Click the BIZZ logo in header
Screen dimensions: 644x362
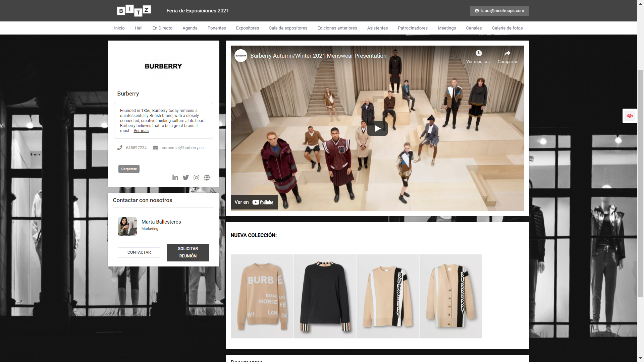tap(134, 11)
